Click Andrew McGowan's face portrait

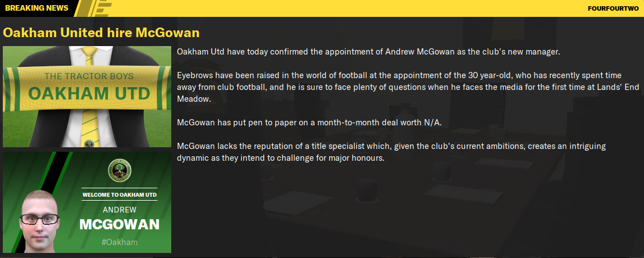pyautogui.click(x=39, y=222)
